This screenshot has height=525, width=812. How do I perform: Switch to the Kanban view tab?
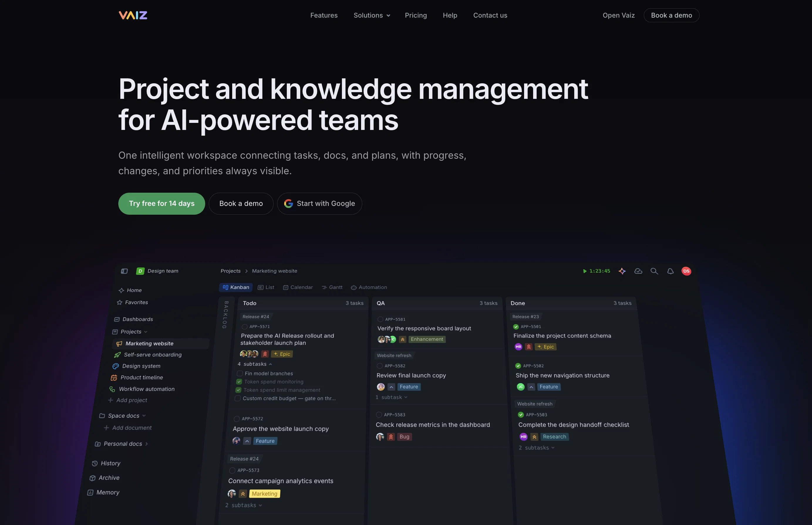click(x=236, y=287)
